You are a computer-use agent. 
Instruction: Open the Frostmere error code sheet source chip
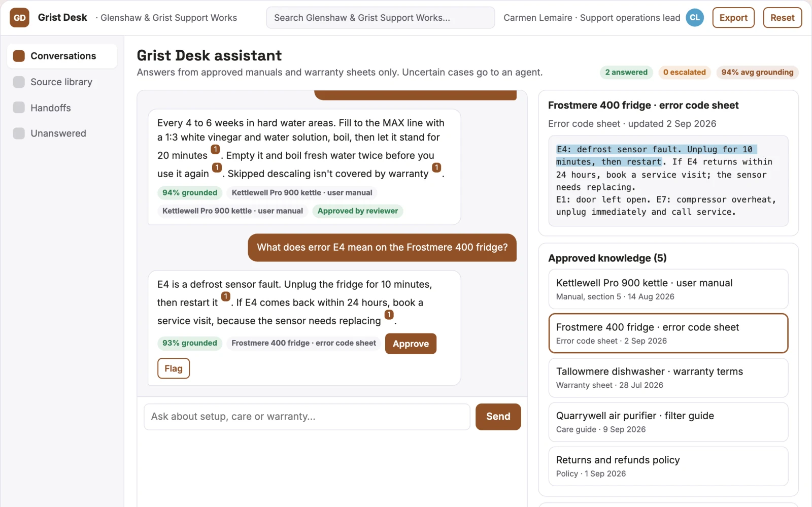coord(303,343)
